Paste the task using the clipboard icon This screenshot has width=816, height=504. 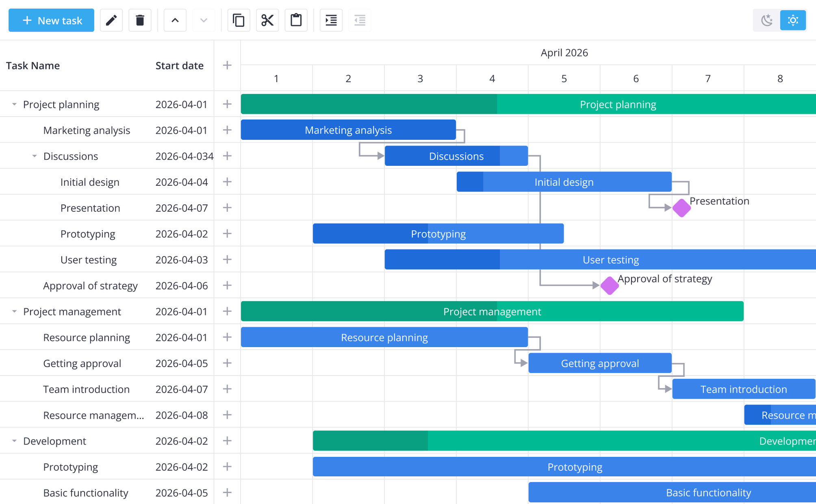(296, 20)
